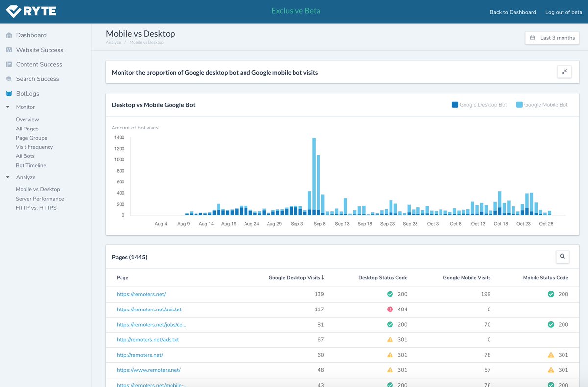Click the Mobile Status Code column header
Screen dimensions: 588x387
(545, 278)
